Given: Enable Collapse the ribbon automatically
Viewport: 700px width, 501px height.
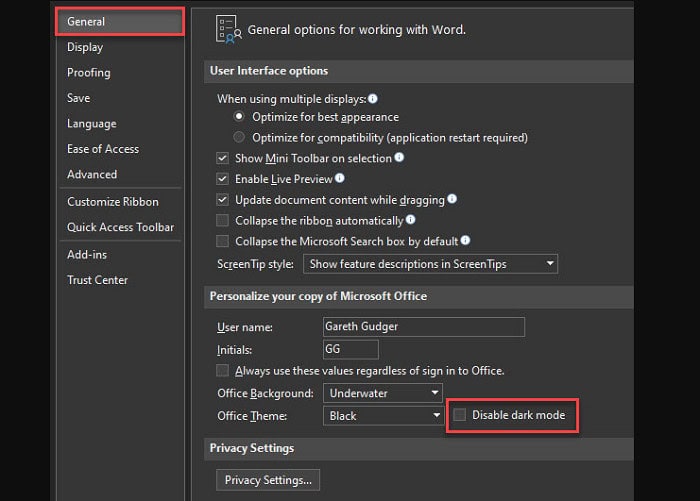Looking at the screenshot, I should click(x=222, y=221).
